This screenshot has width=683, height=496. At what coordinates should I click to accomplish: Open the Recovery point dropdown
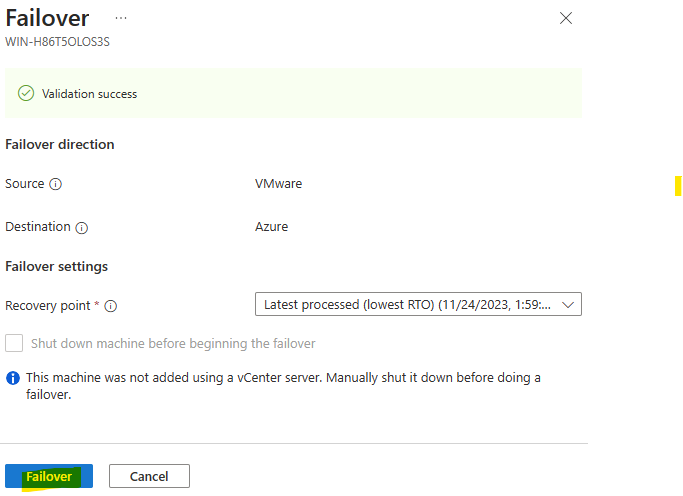(x=418, y=304)
